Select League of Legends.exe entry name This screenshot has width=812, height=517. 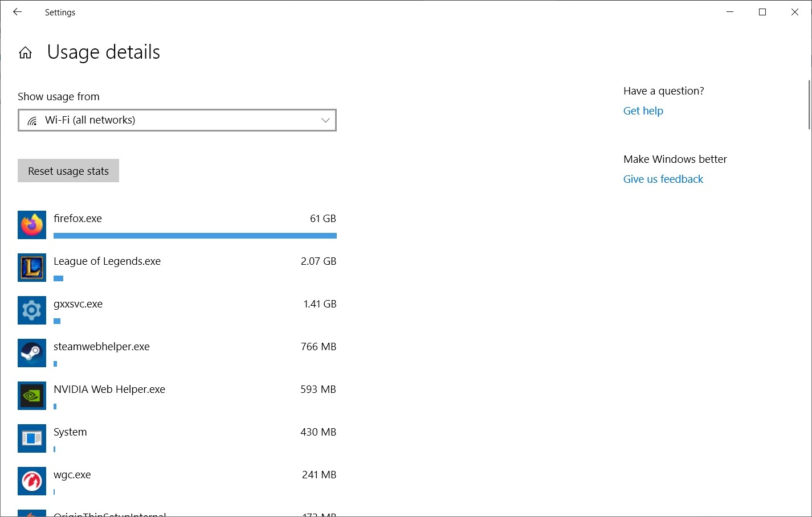pos(107,261)
